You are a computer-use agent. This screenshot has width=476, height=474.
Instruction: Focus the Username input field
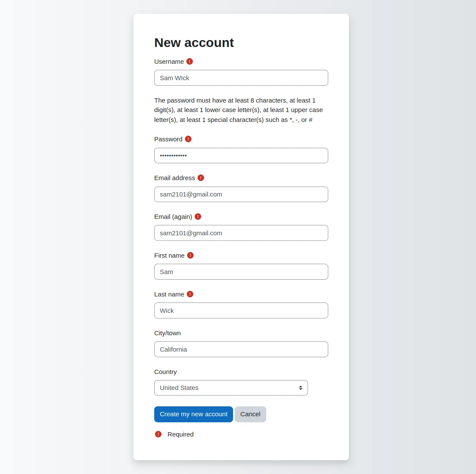click(241, 78)
